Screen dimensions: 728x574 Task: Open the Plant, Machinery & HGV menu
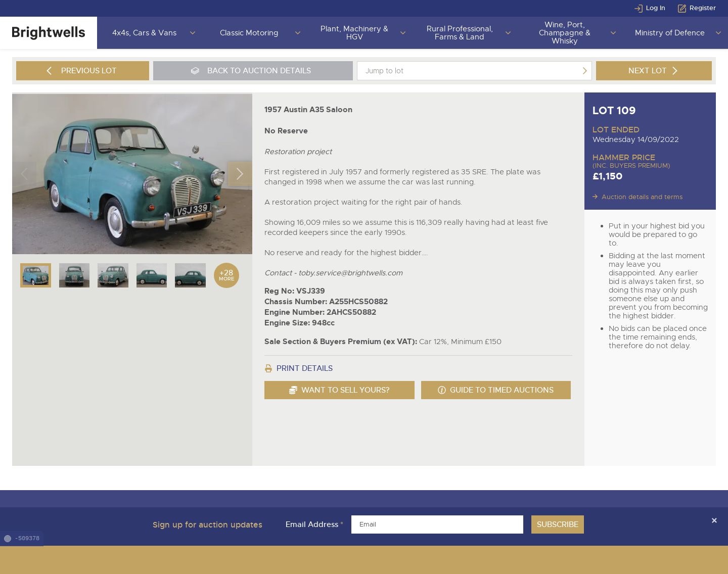(354, 33)
